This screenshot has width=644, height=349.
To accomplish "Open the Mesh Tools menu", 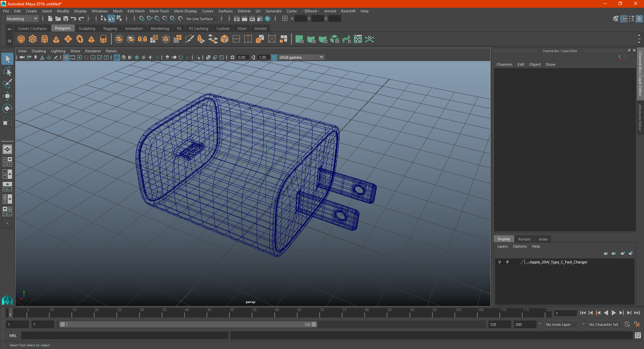I will click(159, 11).
